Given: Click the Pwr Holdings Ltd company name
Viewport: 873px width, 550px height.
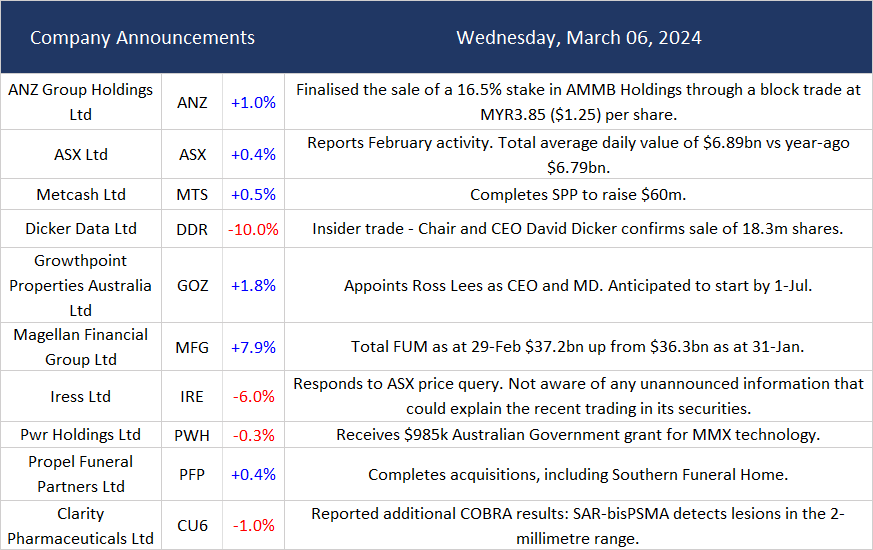Looking at the screenshot, I should click(81, 435).
